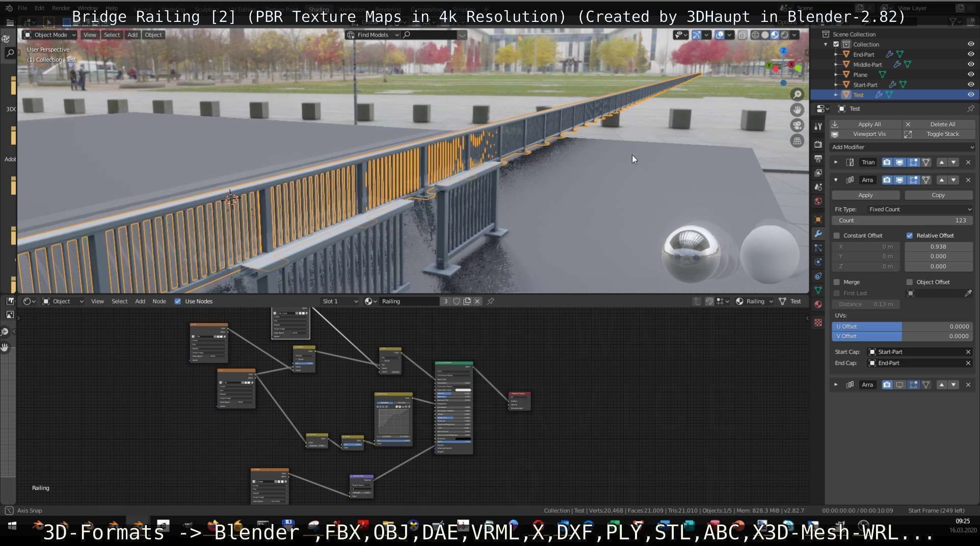
Task: Click the Viewport Vis button
Action: [x=865, y=134]
